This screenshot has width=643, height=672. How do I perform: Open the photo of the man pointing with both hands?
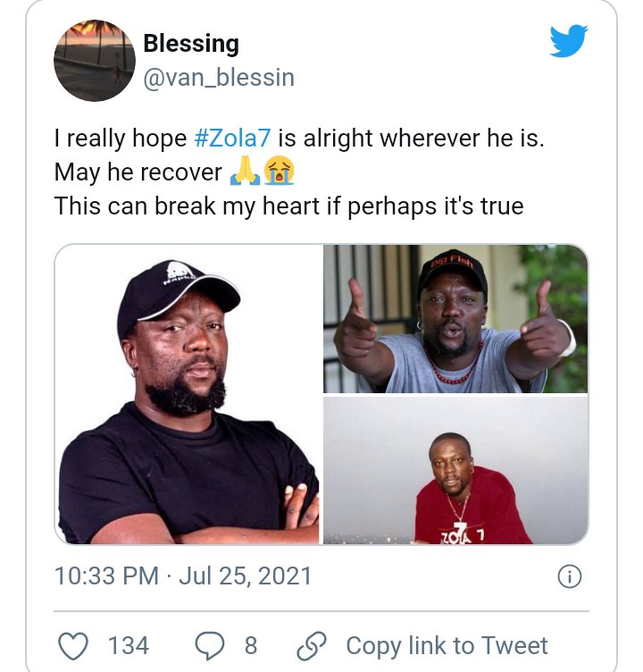455,319
